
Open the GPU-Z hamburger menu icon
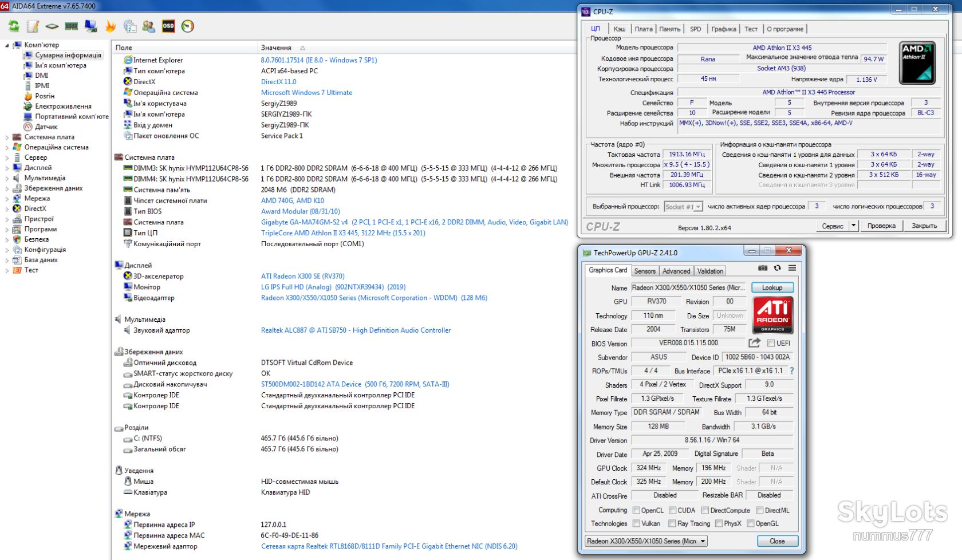coord(793,268)
